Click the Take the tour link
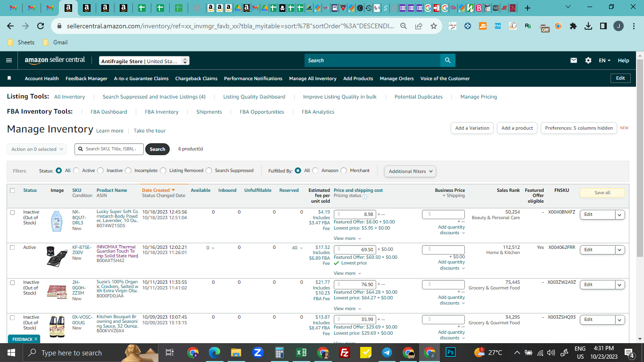The width and height of the screenshot is (644, 362). pos(149,131)
